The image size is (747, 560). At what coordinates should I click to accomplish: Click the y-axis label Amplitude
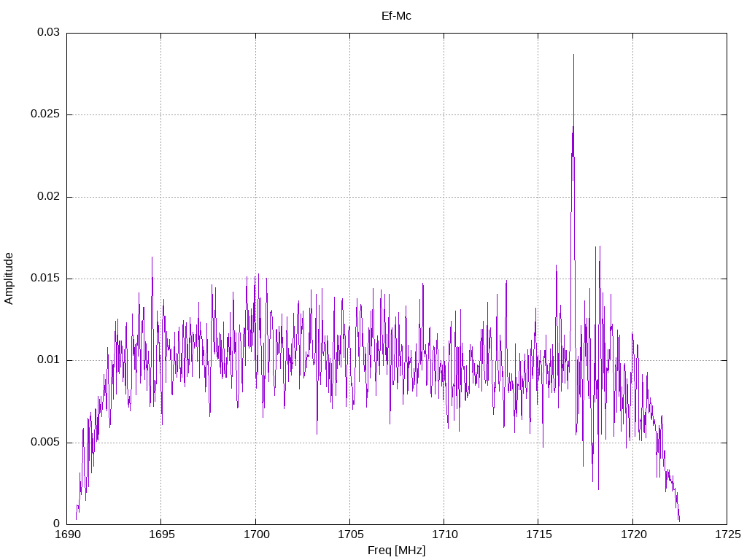[x=9, y=279]
